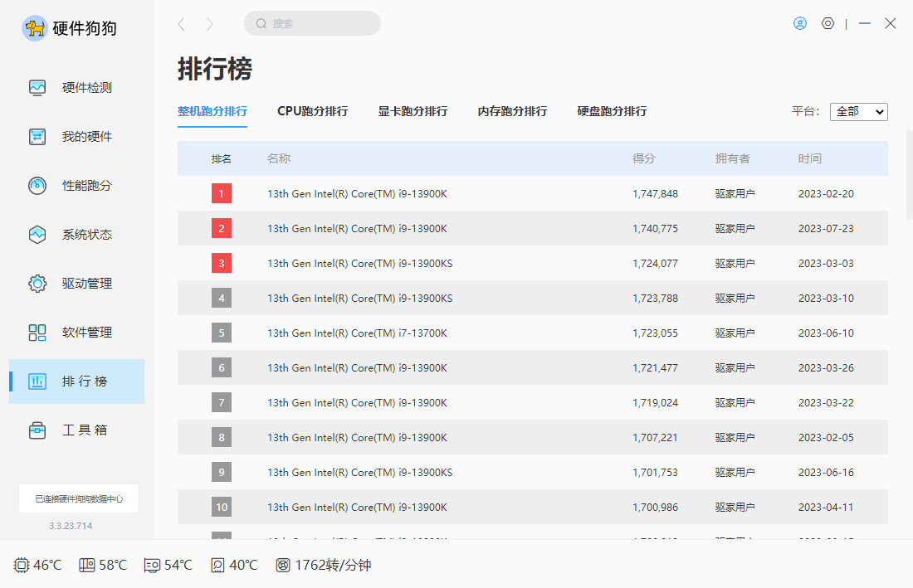Click the graphics card temperature icon showing 54℃

(x=150, y=565)
